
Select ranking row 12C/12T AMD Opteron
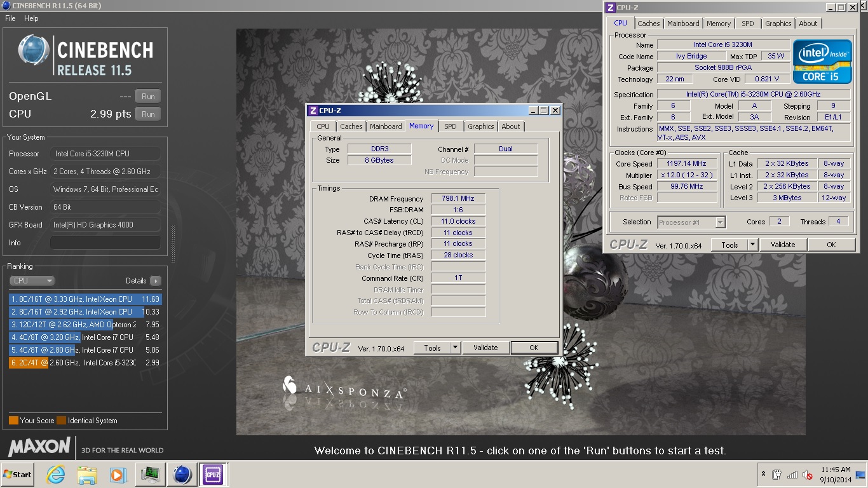(x=85, y=325)
